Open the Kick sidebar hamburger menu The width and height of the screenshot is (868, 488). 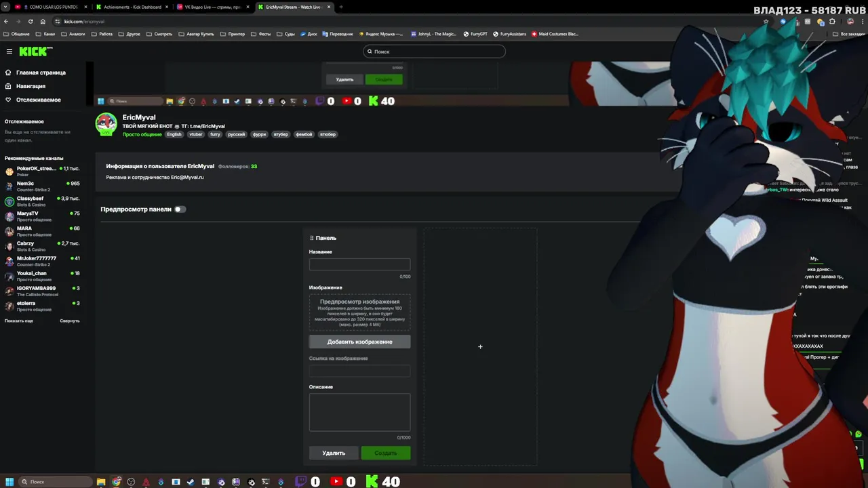9,52
